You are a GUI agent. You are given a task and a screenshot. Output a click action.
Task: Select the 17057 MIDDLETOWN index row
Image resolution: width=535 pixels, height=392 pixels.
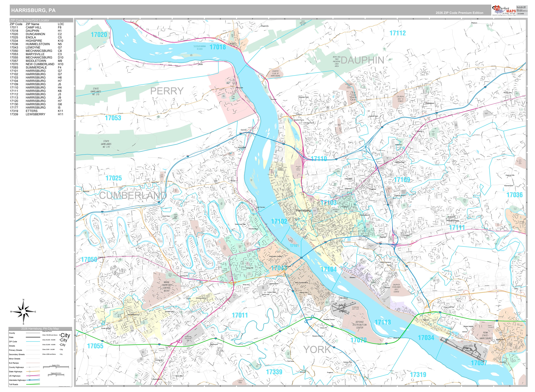(37, 61)
